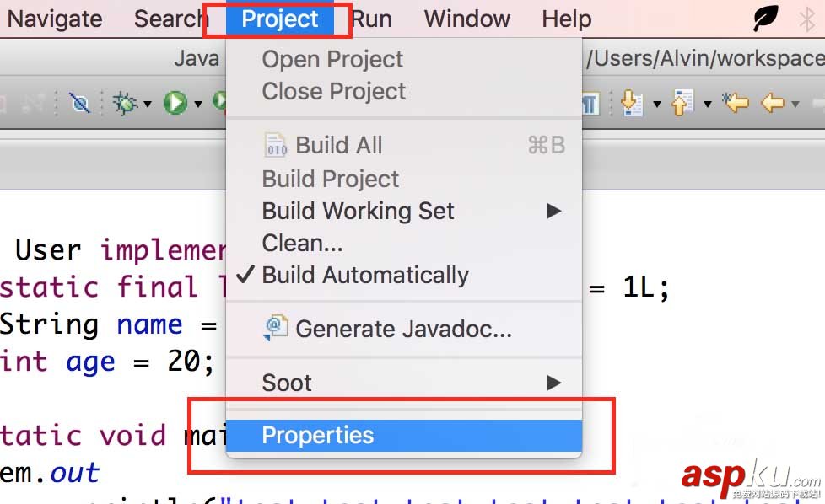
Task: Open the Run configurations dropdown arrow
Action: (198, 105)
